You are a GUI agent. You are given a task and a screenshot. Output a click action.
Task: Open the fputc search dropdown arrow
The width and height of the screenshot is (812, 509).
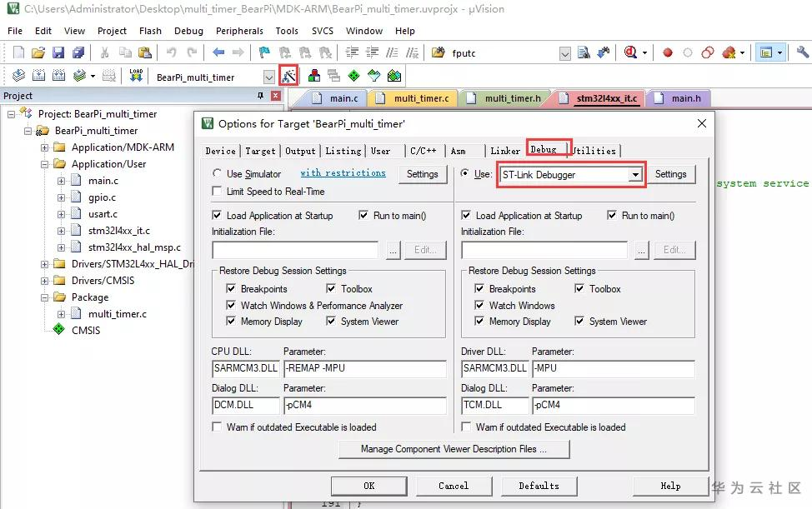pyautogui.click(x=565, y=53)
